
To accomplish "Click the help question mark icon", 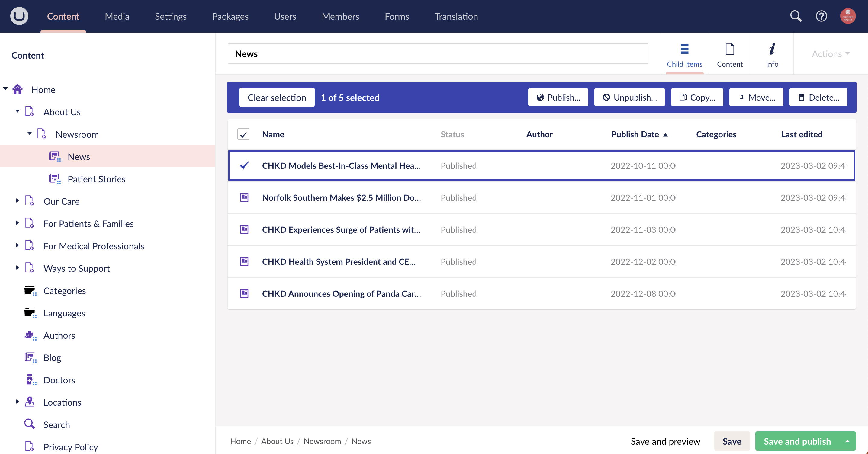I will pyautogui.click(x=821, y=16).
